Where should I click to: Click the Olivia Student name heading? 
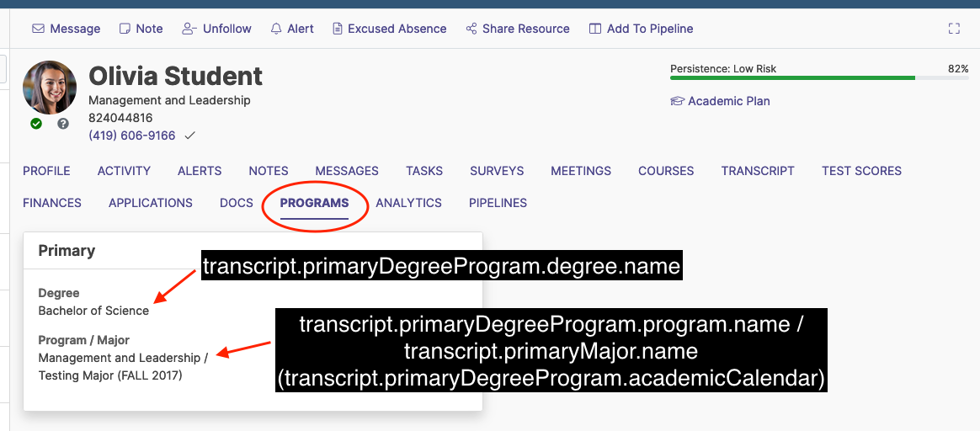point(176,77)
